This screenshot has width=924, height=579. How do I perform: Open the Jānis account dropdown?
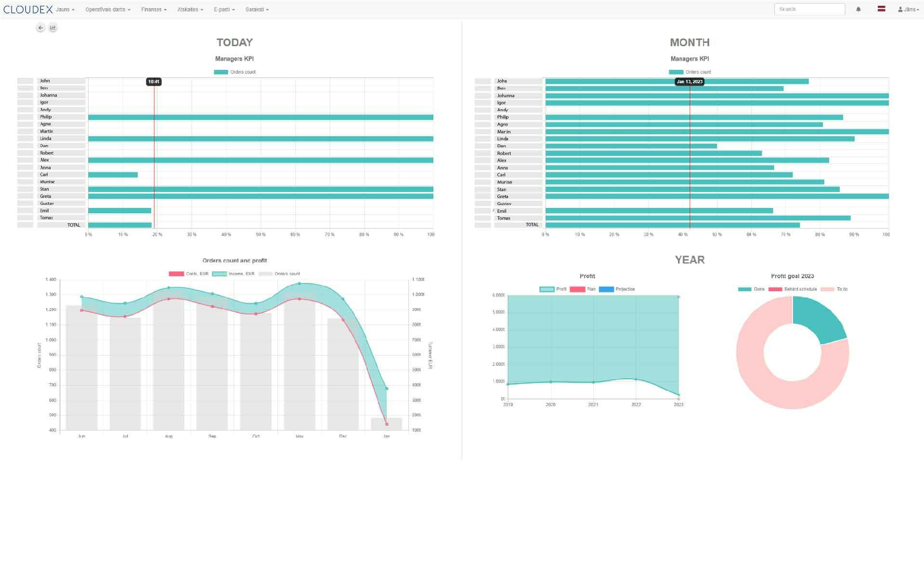point(910,9)
